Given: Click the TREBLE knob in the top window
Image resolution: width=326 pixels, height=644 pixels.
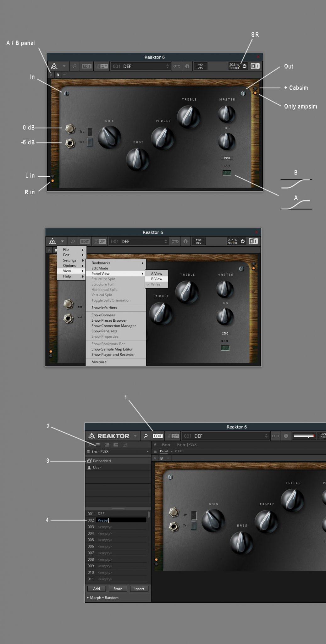Looking at the screenshot, I should [x=188, y=117].
